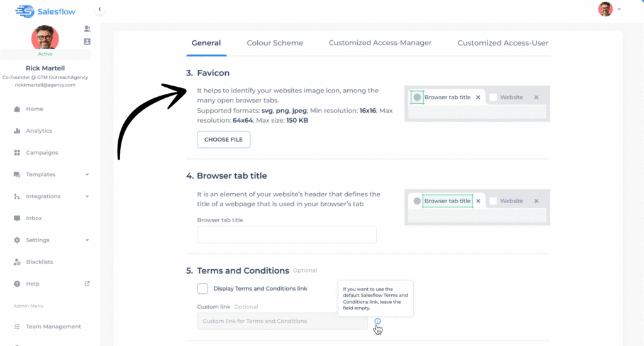Click the Help question mark icon
Screen dimensions: 644x346
coord(17,284)
